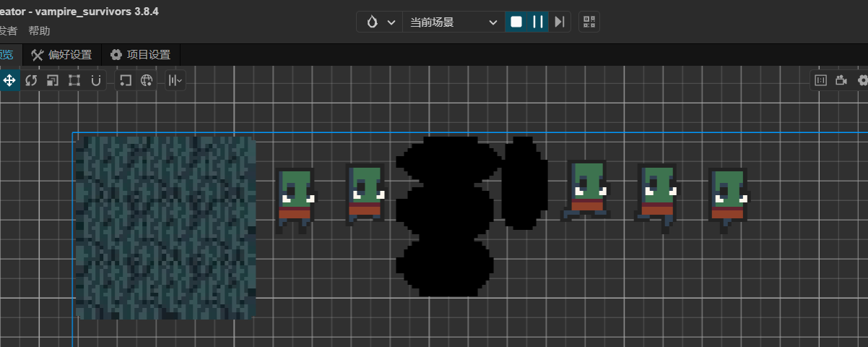Switch to the 偏好设置 tab
The width and height of the screenshot is (868, 347).
pos(61,54)
